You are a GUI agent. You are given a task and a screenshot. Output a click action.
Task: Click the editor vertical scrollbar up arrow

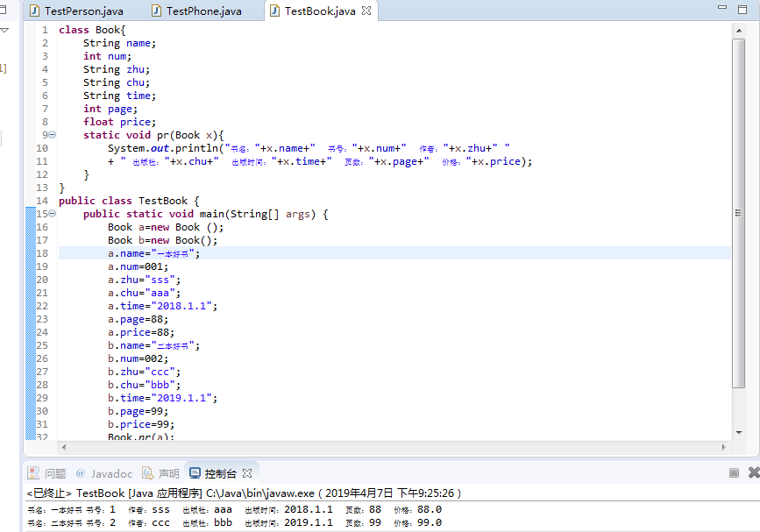point(739,31)
